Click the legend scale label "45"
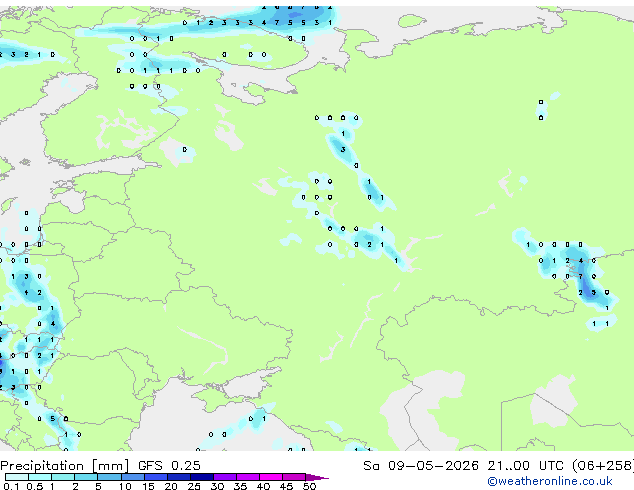Screen dimensions: 634x490 286,486
